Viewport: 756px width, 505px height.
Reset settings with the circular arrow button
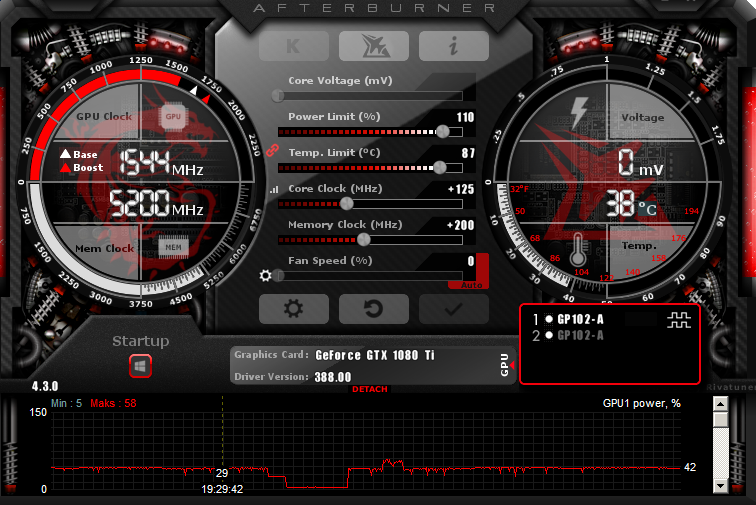tap(374, 309)
